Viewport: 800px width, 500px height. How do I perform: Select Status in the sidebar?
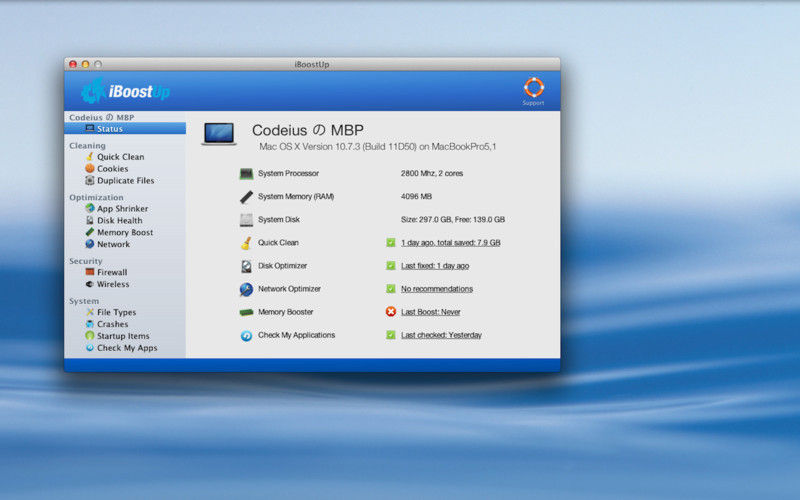[125, 129]
